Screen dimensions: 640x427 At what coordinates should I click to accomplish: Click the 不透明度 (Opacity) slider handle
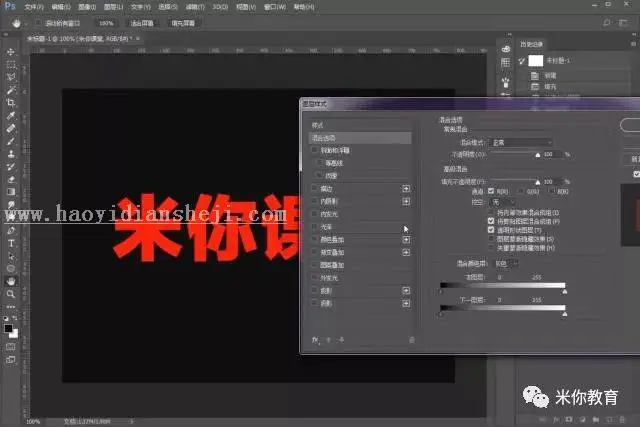(538, 155)
